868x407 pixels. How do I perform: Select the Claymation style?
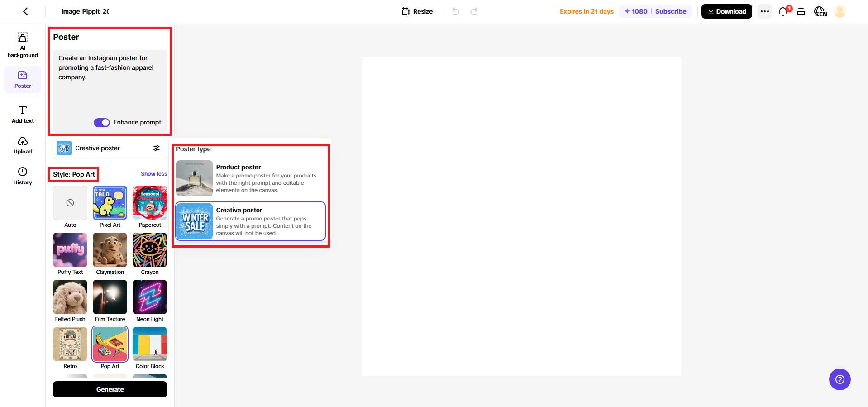coord(110,250)
